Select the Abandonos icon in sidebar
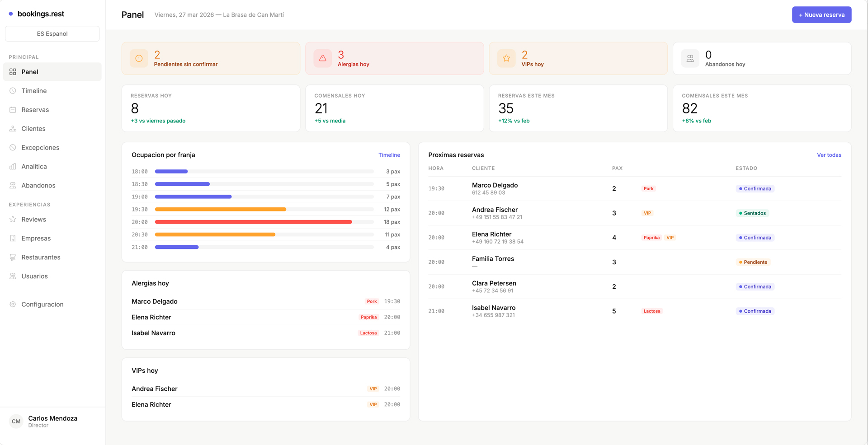 pyautogui.click(x=13, y=185)
